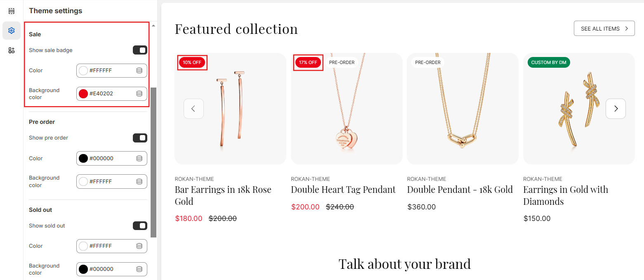Open the Double Heart Tag Pendant link
644x280 pixels.
click(x=343, y=190)
